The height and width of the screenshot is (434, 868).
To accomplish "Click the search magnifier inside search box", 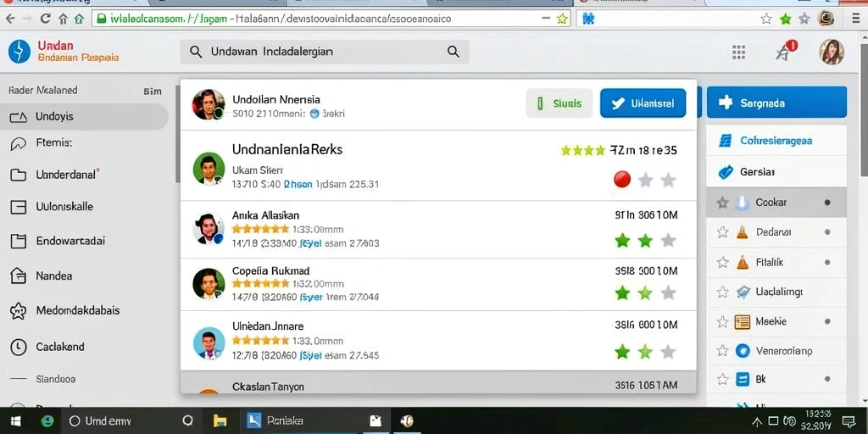I will coord(453,52).
